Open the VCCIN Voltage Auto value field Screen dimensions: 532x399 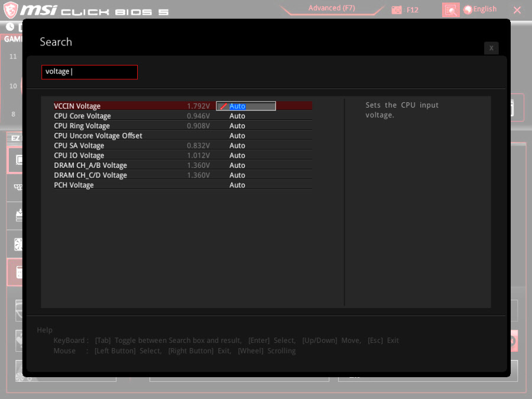pyautogui.click(x=246, y=106)
